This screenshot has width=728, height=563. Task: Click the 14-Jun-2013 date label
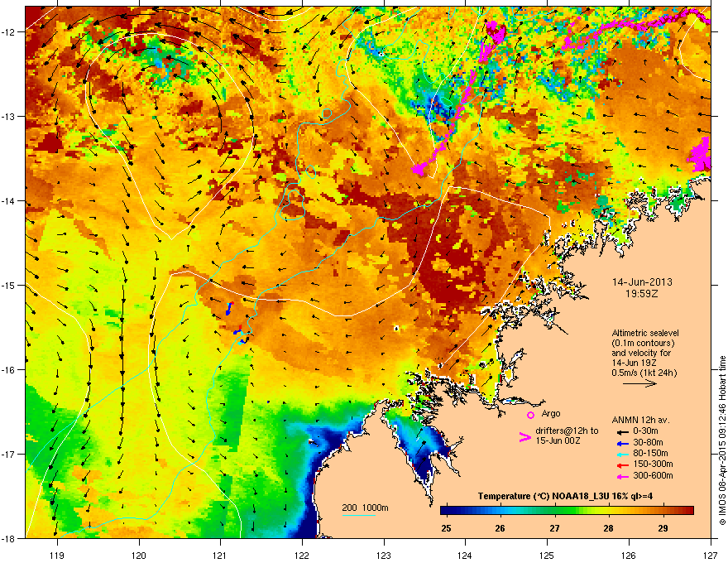642,282
